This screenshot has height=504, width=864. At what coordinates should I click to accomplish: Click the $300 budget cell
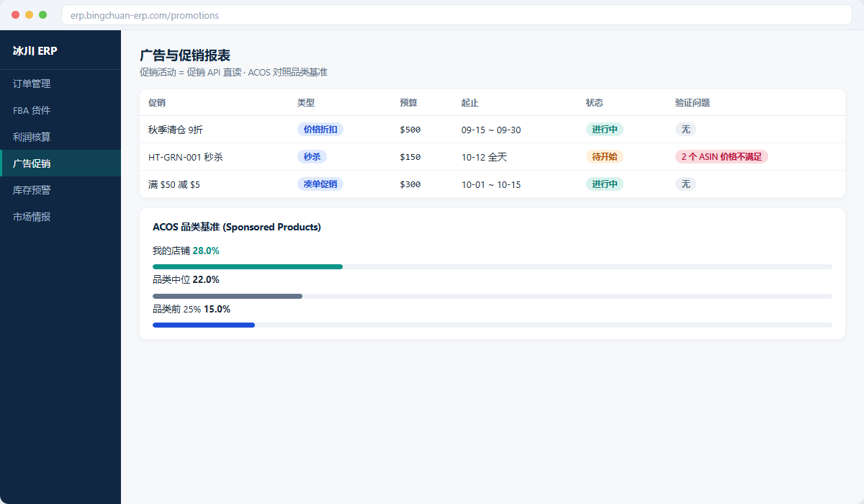410,184
